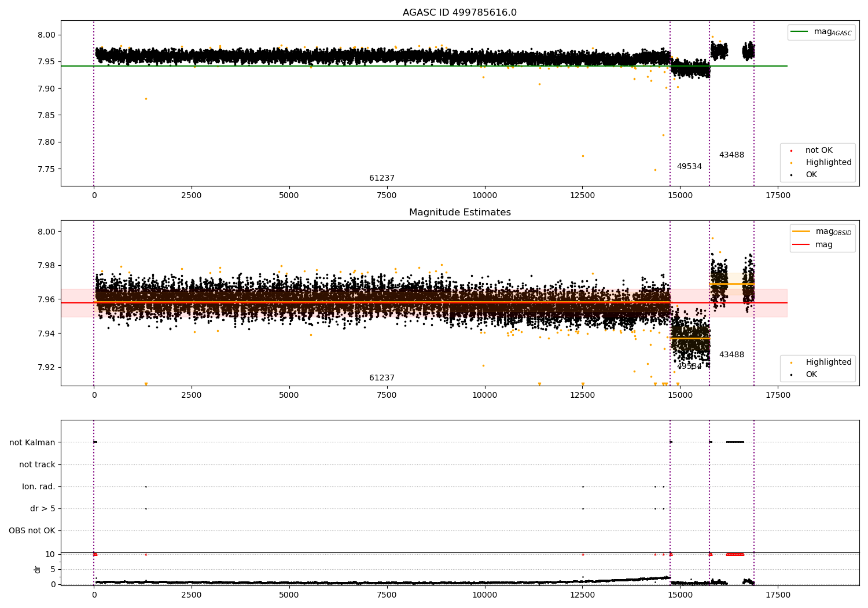Click the red 'mag' legend line in middle plot
Screen dimensions: 868x608
(801, 245)
